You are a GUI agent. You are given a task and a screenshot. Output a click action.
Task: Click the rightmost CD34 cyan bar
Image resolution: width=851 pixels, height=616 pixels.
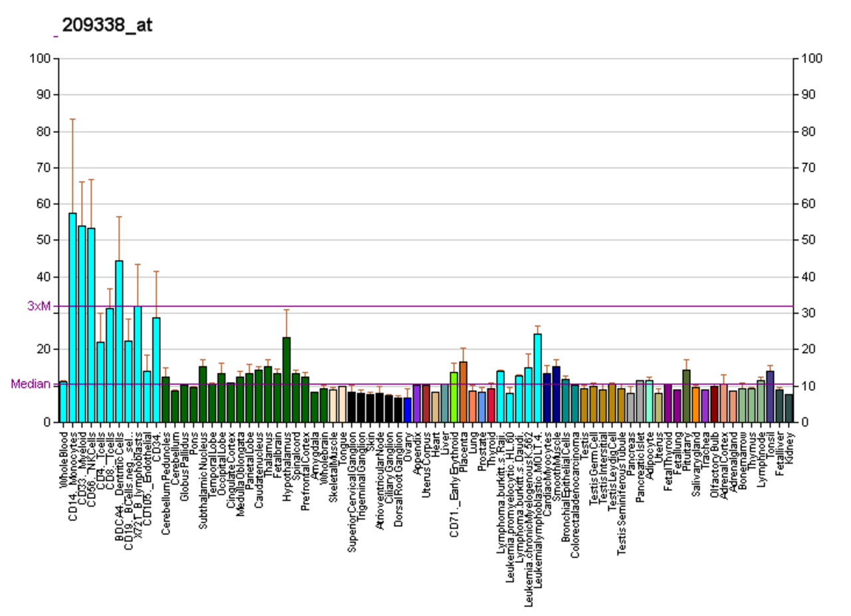pyautogui.click(x=156, y=370)
